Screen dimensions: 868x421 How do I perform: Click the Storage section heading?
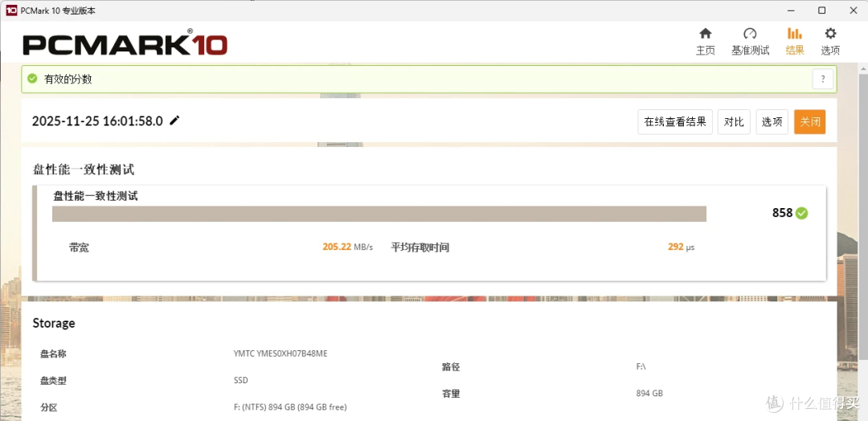(54, 323)
